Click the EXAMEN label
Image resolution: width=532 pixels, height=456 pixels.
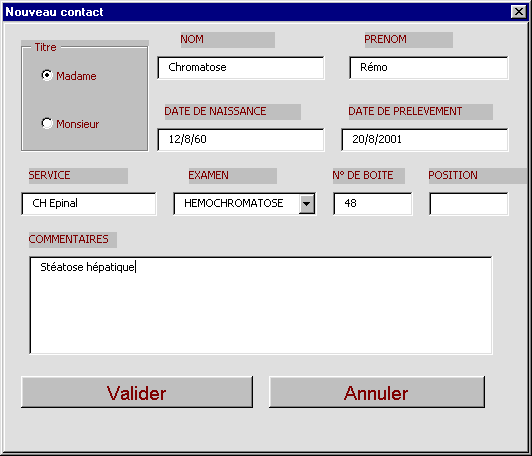(x=208, y=175)
